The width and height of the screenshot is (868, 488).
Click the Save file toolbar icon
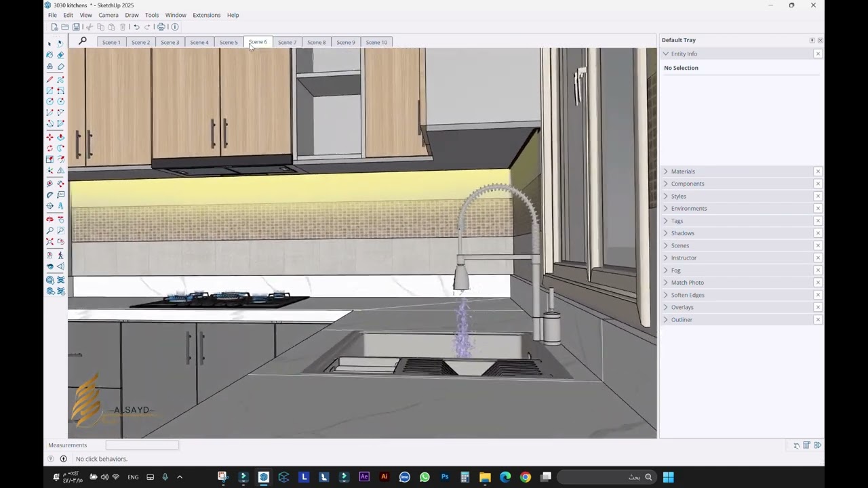(x=76, y=27)
